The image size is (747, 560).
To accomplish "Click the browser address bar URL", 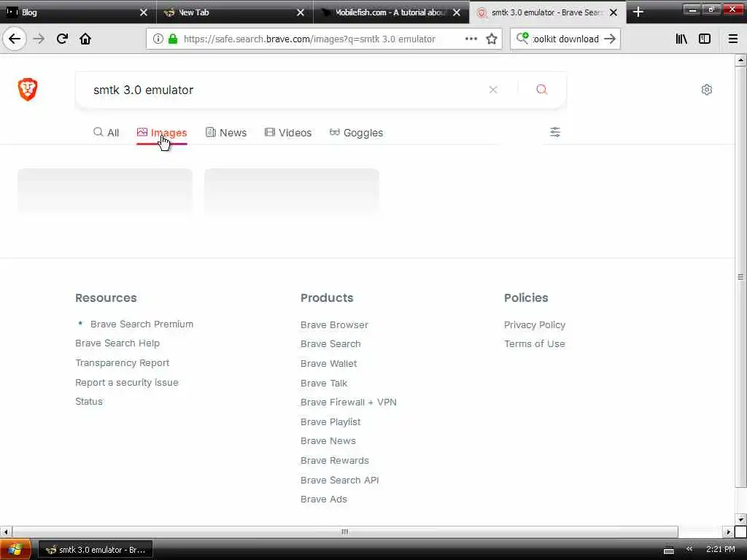I will point(309,39).
